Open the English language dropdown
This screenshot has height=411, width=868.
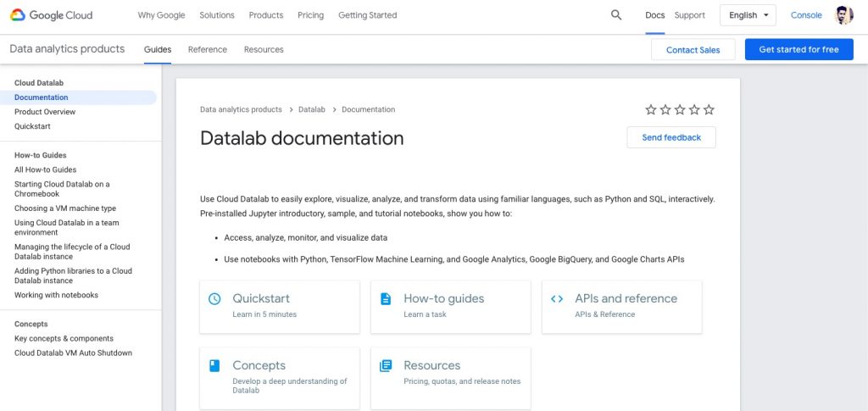click(x=748, y=15)
